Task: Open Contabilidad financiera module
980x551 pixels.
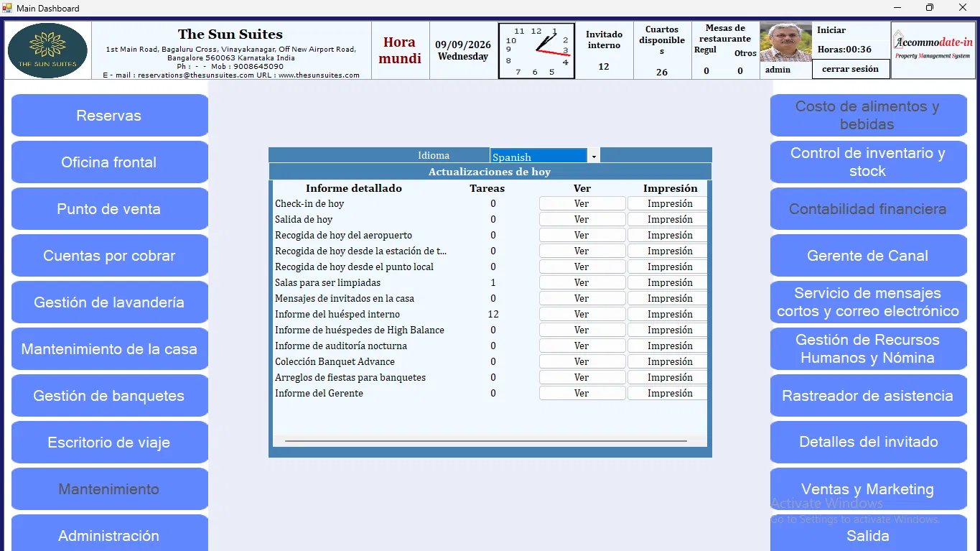Action: [x=868, y=209]
